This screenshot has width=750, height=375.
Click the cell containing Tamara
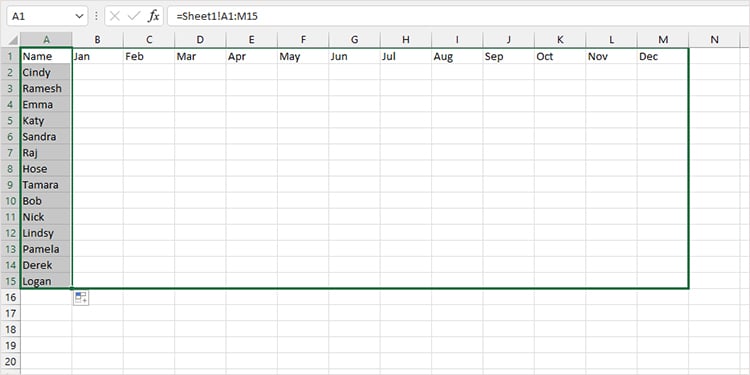pyautogui.click(x=46, y=185)
